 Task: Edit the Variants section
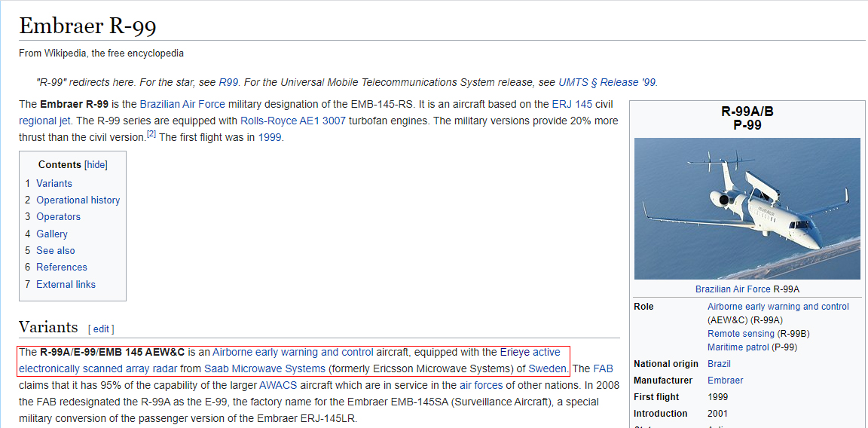point(101,329)
